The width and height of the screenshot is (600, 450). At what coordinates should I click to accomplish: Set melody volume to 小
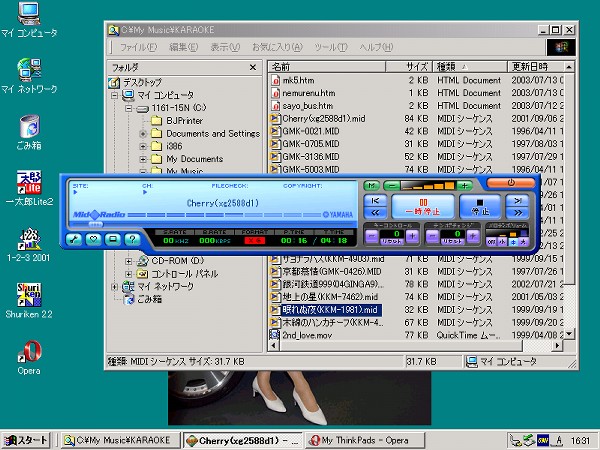pos(502,242)
